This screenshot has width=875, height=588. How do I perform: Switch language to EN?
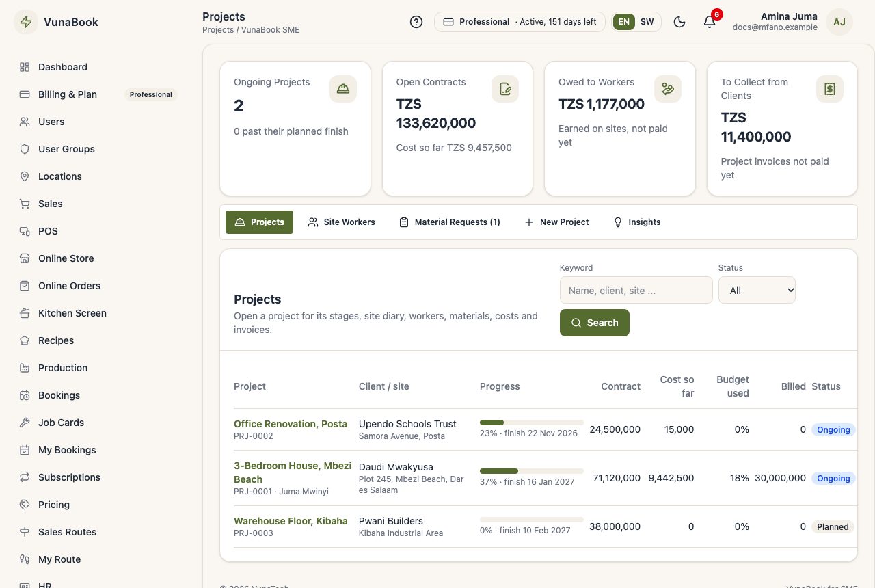623,22
